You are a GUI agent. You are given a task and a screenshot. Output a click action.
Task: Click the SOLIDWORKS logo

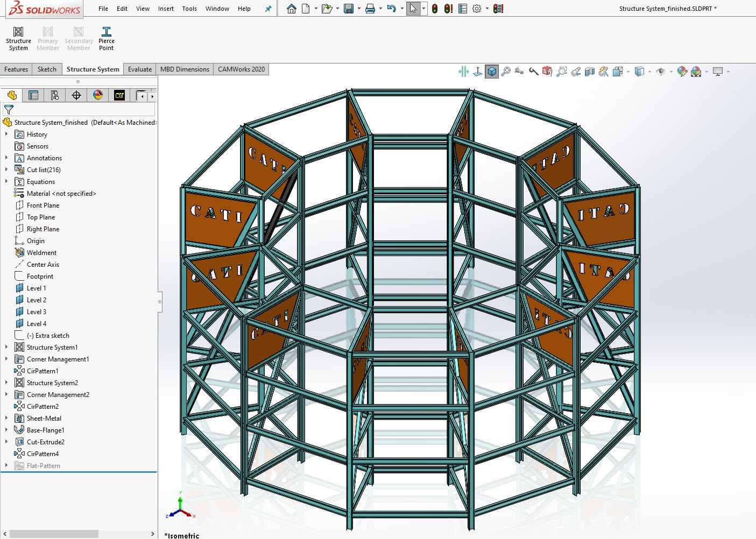44,9
